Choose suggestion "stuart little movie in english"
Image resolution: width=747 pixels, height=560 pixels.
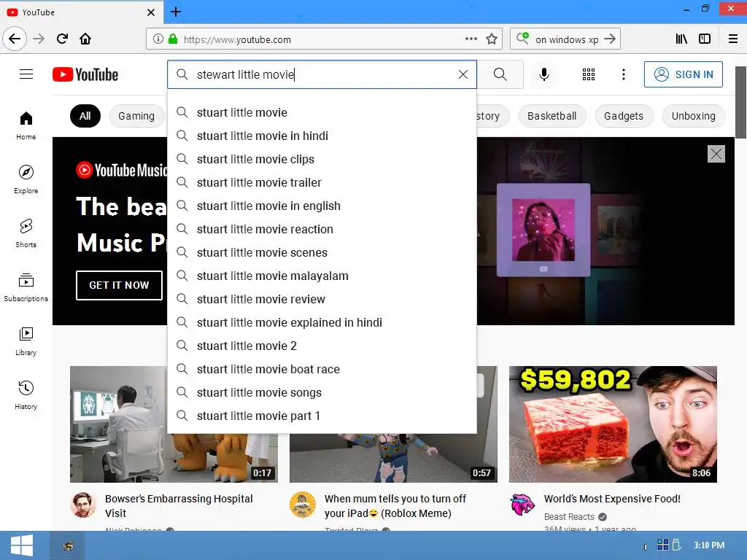[x=322, y=206]
